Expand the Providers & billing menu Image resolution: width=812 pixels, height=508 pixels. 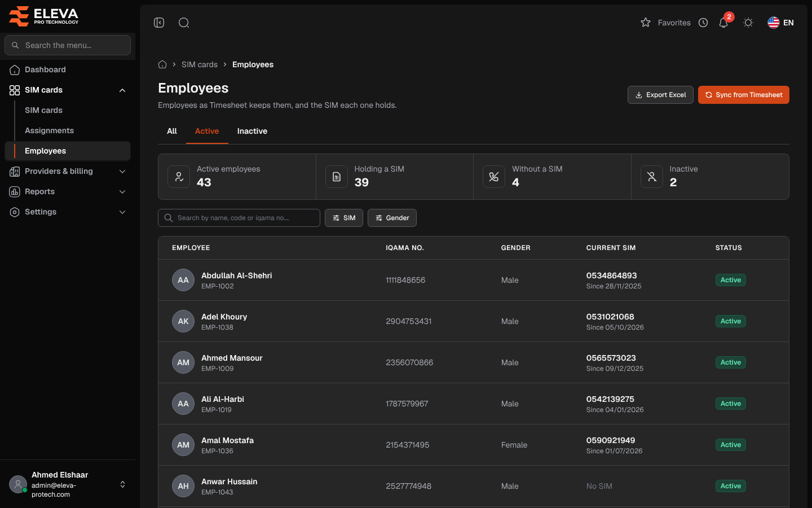click(122, 172)
